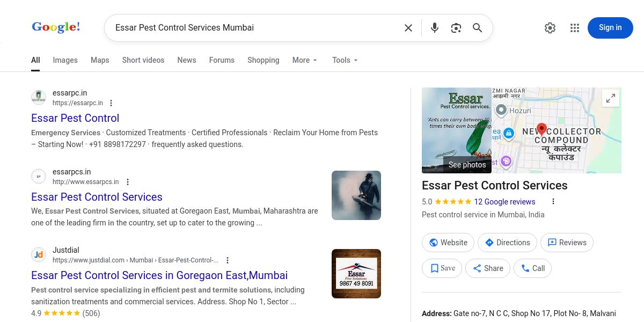
Task: Switch to Short videos tab
Action: pos(143,60)
